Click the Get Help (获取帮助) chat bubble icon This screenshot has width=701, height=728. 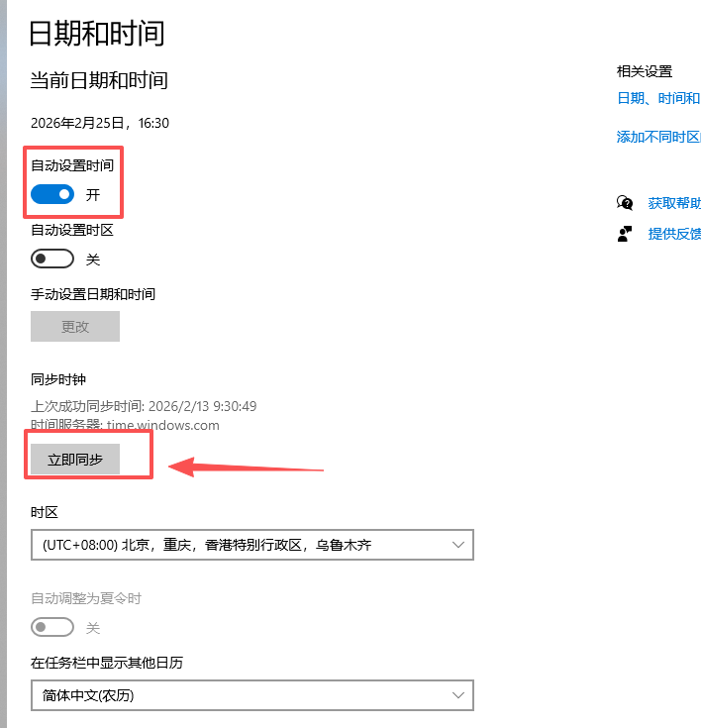click(625, 203)
